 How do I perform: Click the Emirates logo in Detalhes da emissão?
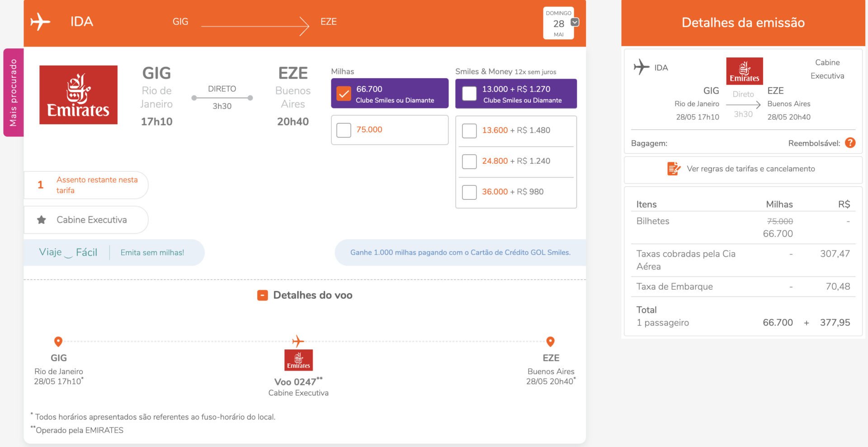[x=744, y=71]
